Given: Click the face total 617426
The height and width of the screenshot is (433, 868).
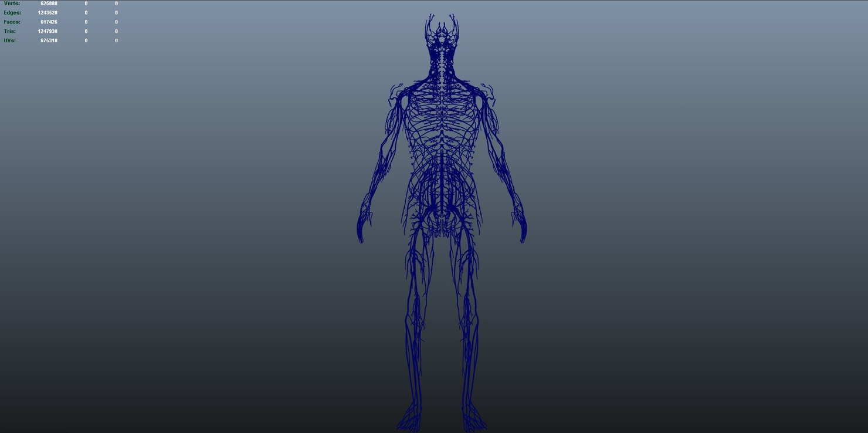Looking at the screenshot, I should [x=49, y=22].
